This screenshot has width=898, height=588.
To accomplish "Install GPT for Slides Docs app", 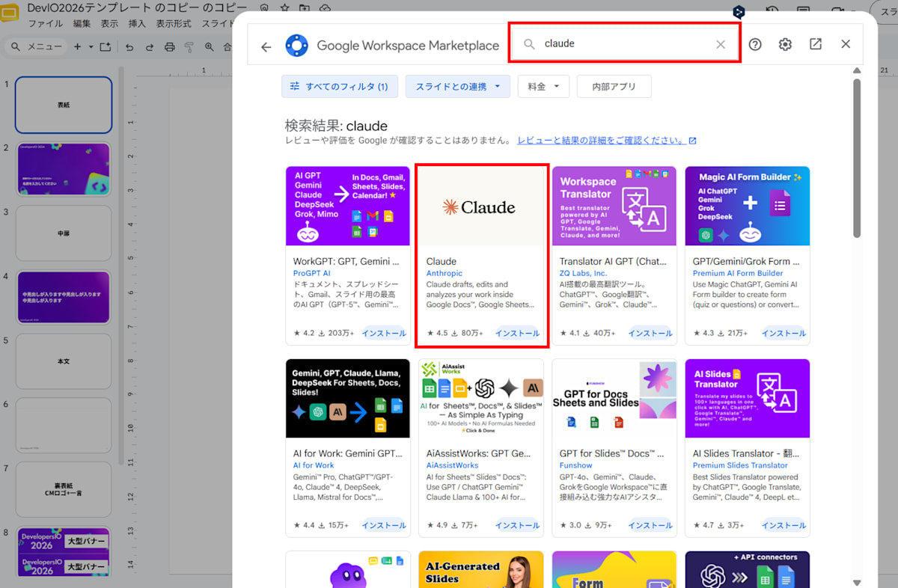I will pyautogui.click(x=650, y=525).
